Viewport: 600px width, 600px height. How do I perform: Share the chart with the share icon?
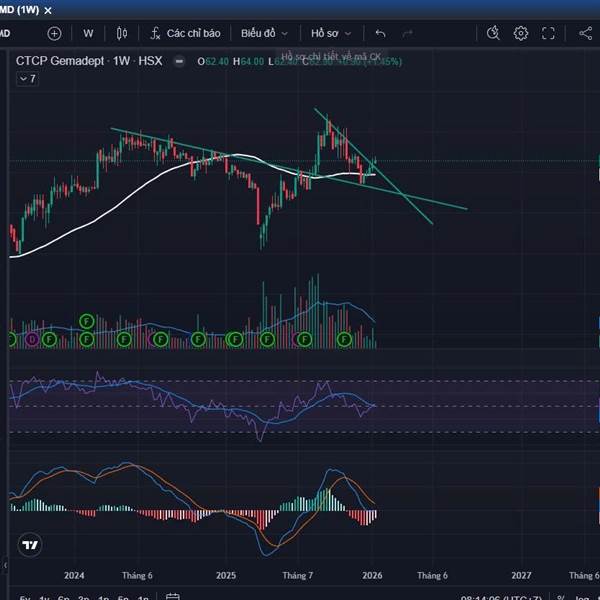(x=585, y=33)
